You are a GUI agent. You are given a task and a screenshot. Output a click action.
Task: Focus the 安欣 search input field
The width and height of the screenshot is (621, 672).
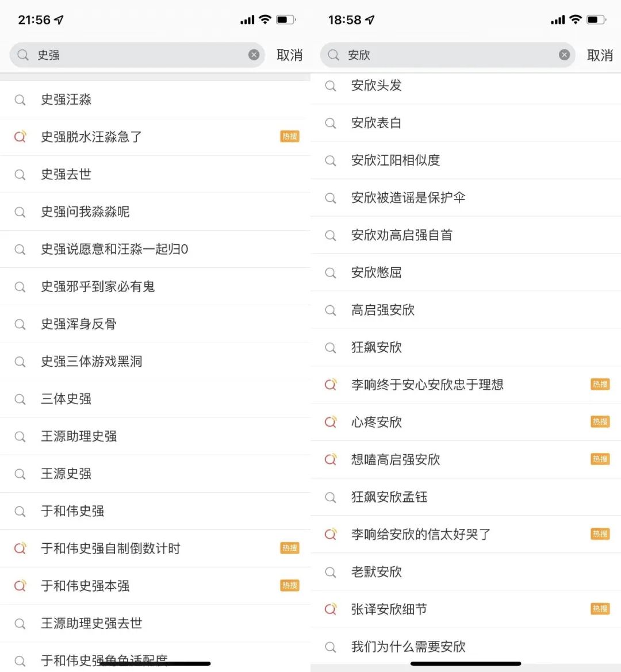(448, 55)
